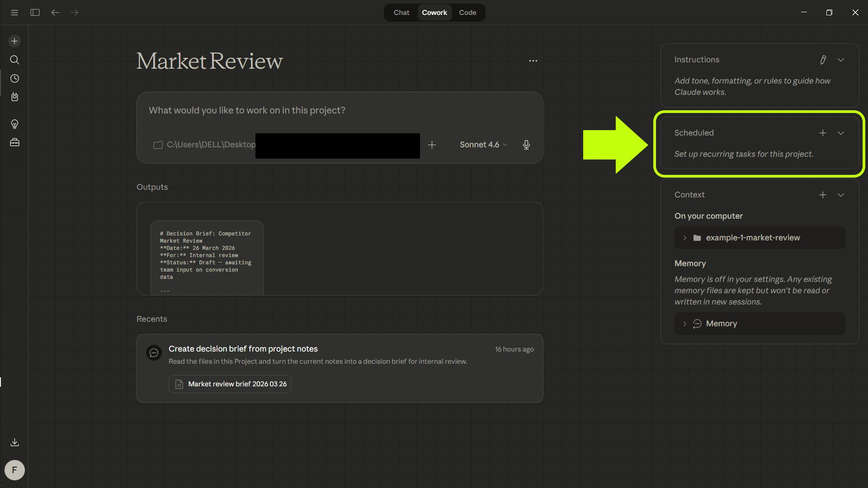Screen dimensions: 868x488
Task: Click the new task plus icon in sidebar
Action: coord(14,41)
